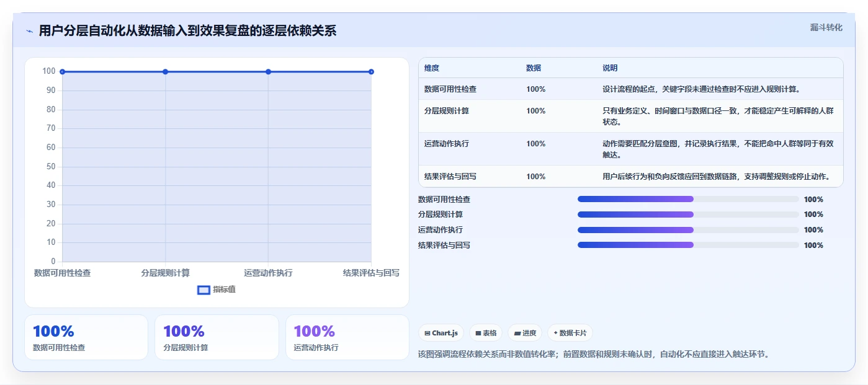This screenshot has width=868, height=385.
Task: Toggle the 指标值 legend item
Action: click(217, 290)
